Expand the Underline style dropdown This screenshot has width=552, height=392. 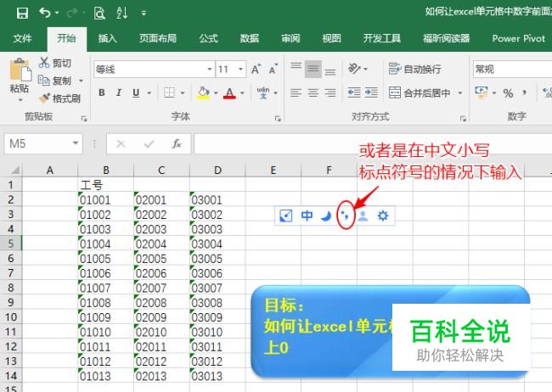coord(149,92)
